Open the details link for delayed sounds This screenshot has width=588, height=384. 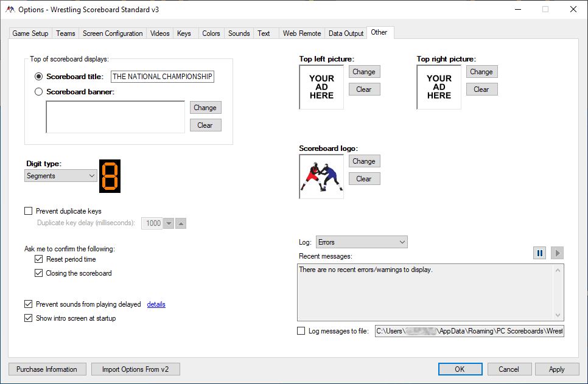coord(156,304)
